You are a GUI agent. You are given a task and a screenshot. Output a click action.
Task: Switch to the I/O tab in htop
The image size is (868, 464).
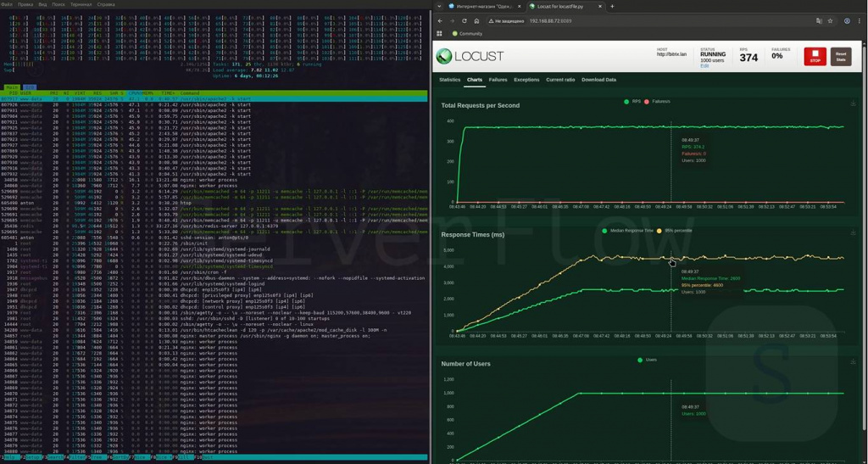click(28, 87)
